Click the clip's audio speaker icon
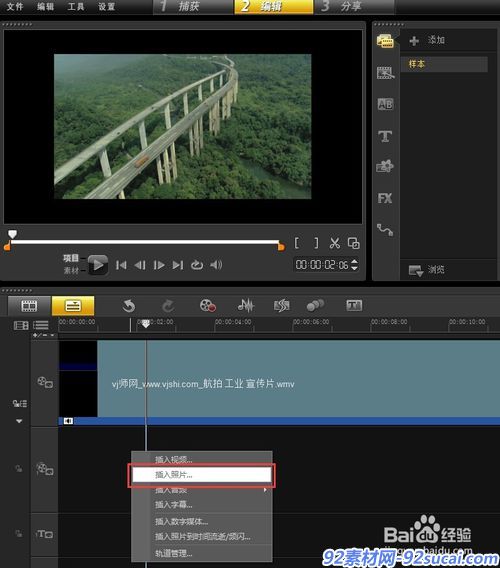This screenshot has width=500, height=568. [x=68, y=421]
